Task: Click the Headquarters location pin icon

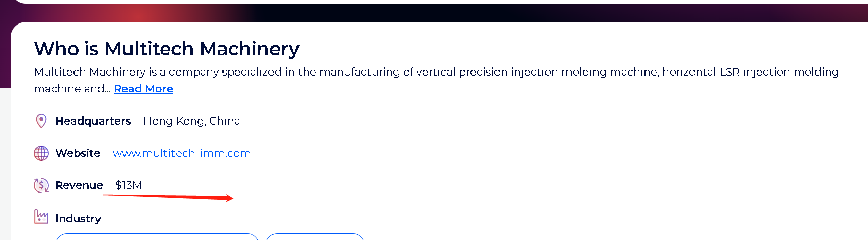Action: [41, 121]
